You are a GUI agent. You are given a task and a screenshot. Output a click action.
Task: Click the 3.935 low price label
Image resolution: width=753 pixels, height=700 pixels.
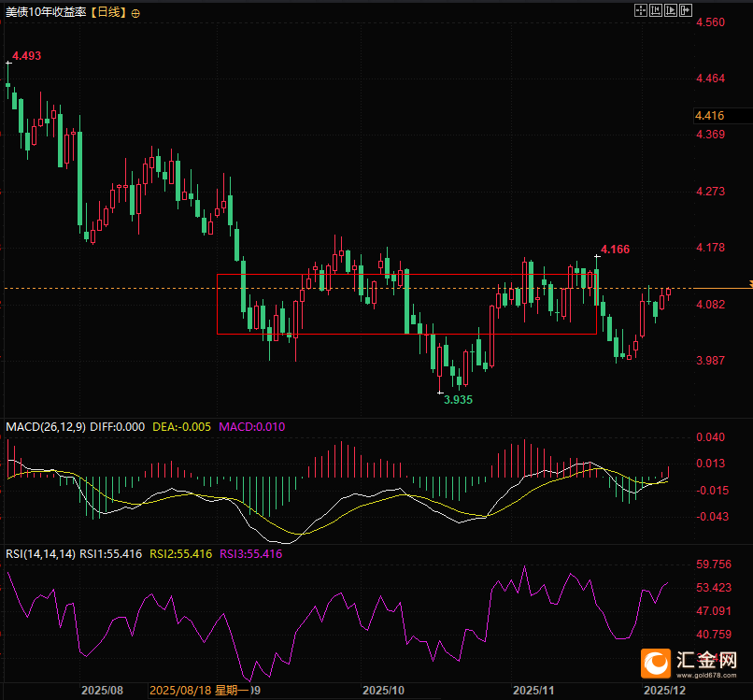pos(458,399)
